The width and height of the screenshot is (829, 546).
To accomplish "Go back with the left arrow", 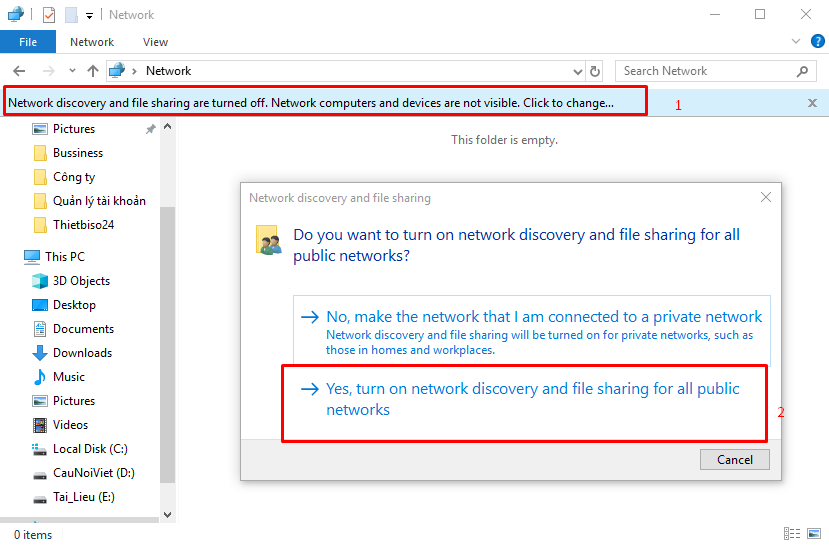I will click(x=19, y=71).
